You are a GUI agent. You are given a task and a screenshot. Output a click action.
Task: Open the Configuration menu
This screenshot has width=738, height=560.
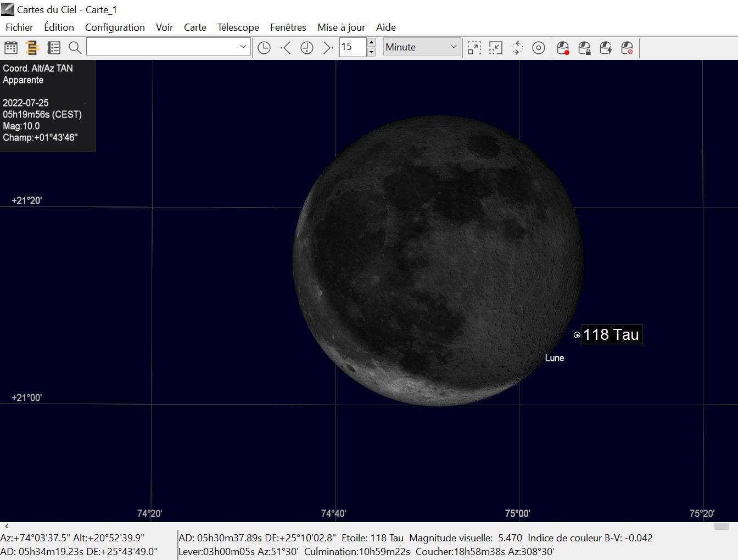pos(115,27)
